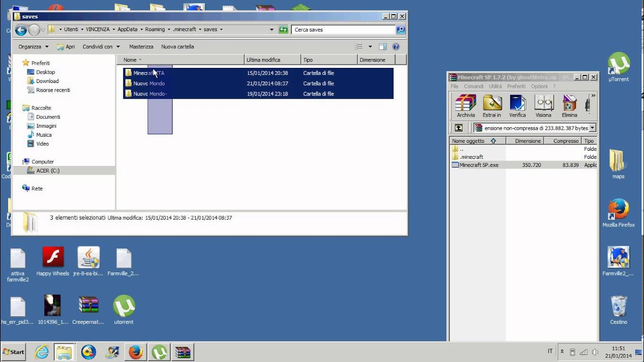Click the Roaming breadcrumb in address bar
The image size is (644, 362).
point(155,30)
